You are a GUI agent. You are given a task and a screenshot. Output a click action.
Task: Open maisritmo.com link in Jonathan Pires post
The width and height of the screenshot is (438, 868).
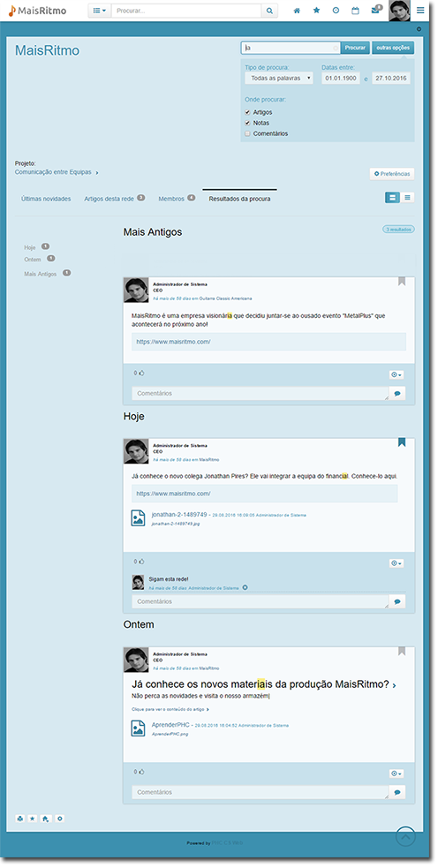173,494
